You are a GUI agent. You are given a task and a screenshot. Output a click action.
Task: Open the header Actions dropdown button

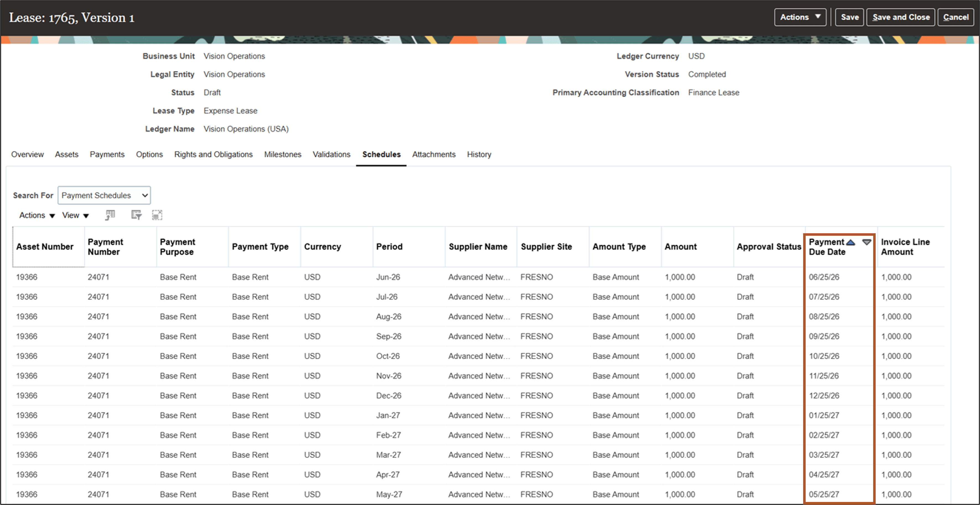point(800,17)
